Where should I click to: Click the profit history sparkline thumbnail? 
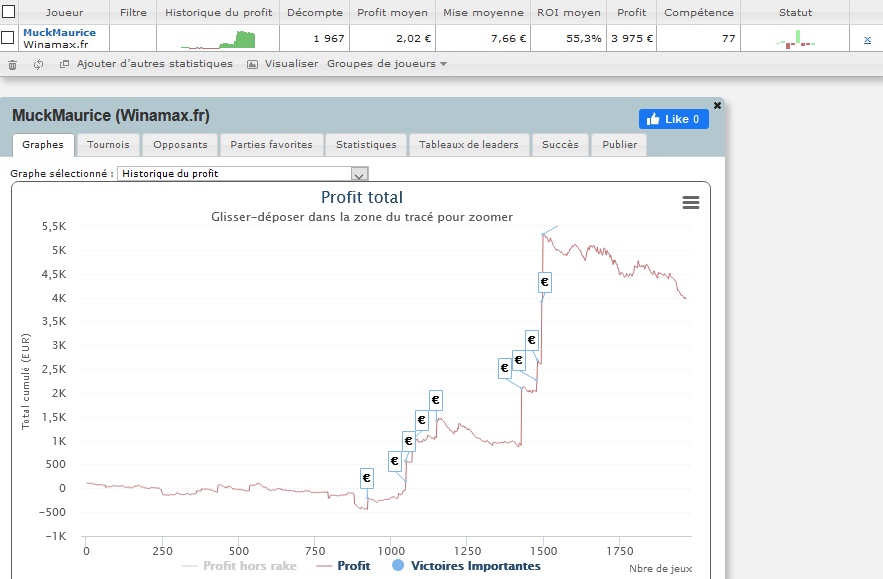(x=218, y=39)
